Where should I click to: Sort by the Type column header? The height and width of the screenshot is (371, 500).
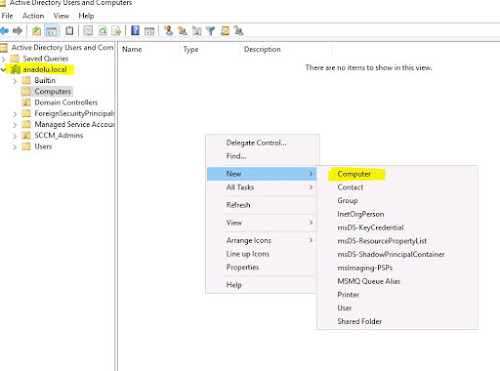point(210,49)
